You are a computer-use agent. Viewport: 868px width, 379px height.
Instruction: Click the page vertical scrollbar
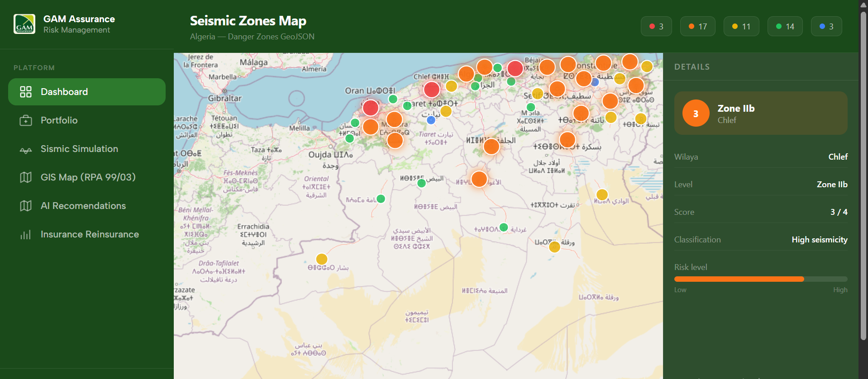863,175
